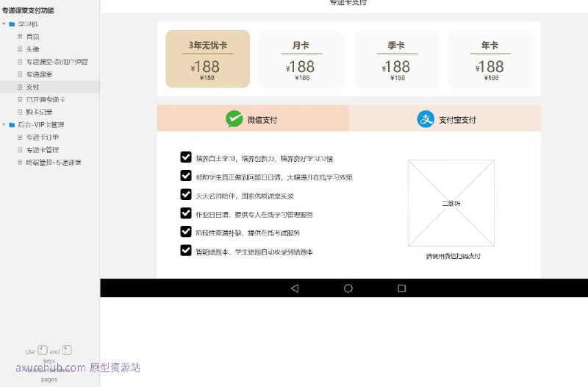Click the 专递课堂支付功能 project title
The height and width of the screenshot is (387, 588).
pos(28,10)
